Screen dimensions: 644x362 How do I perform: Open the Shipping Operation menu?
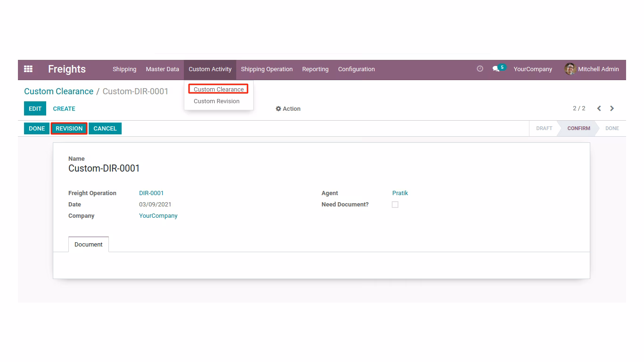click(267, 69)
